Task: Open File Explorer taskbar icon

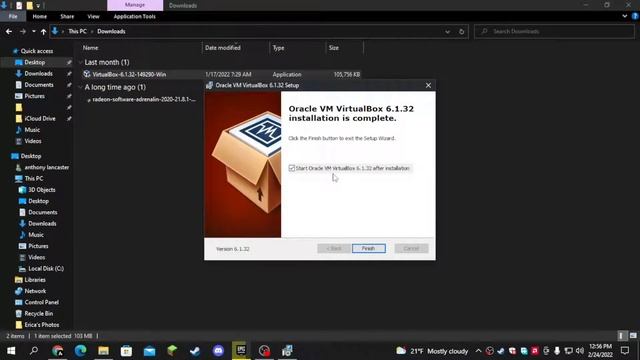Action: coord(103,351)
